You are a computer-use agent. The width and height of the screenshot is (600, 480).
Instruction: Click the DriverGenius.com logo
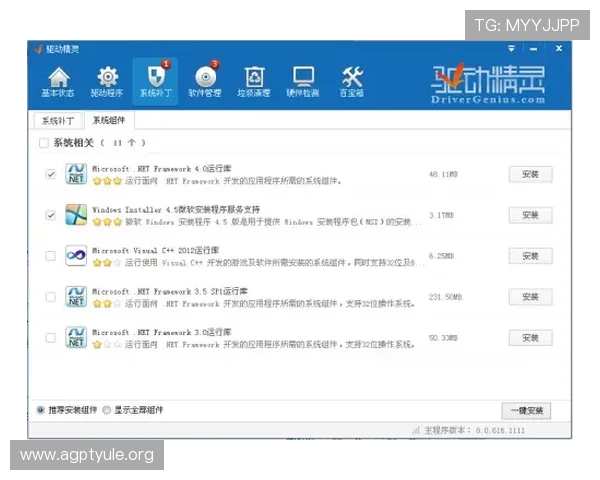(488, 84)
